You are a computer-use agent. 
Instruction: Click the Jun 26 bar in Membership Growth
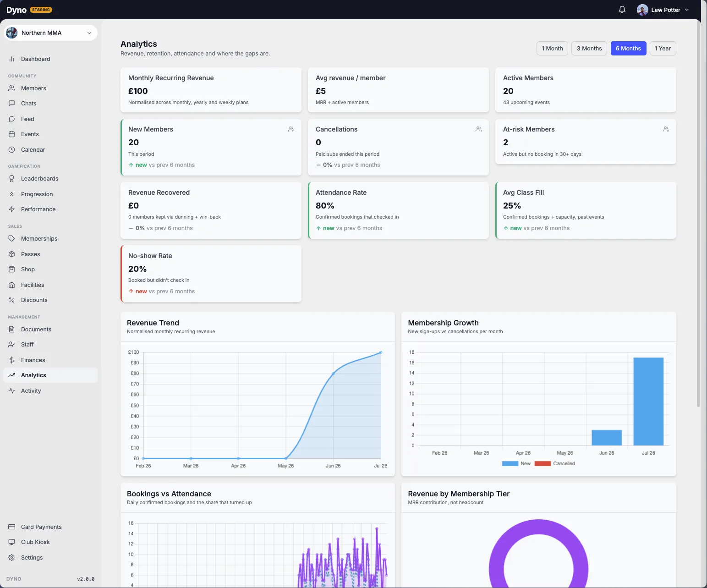(607, 438)
